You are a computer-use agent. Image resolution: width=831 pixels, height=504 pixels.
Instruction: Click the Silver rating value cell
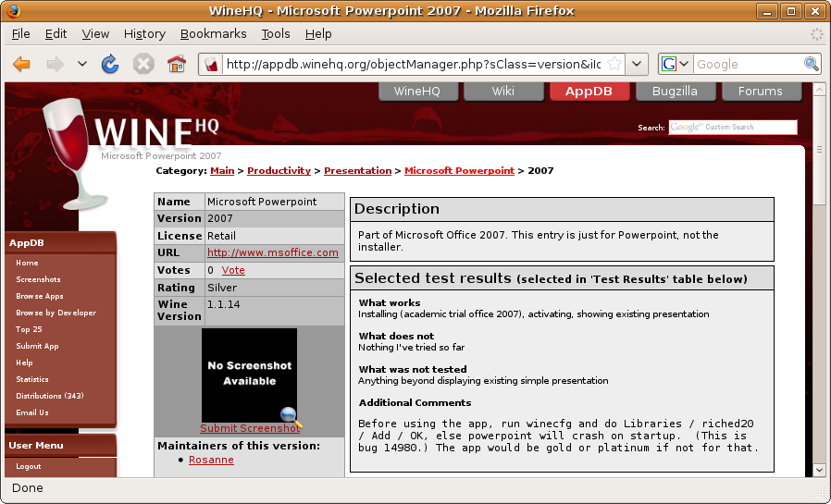pos(275,288)
